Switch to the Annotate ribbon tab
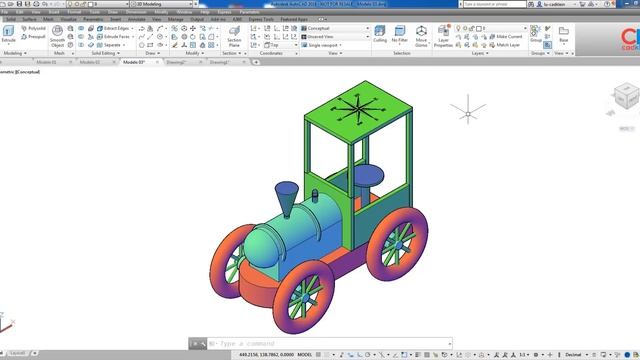The height and width of the screenshot is (360, 640). pyautogui.click(x=137, y=19)
